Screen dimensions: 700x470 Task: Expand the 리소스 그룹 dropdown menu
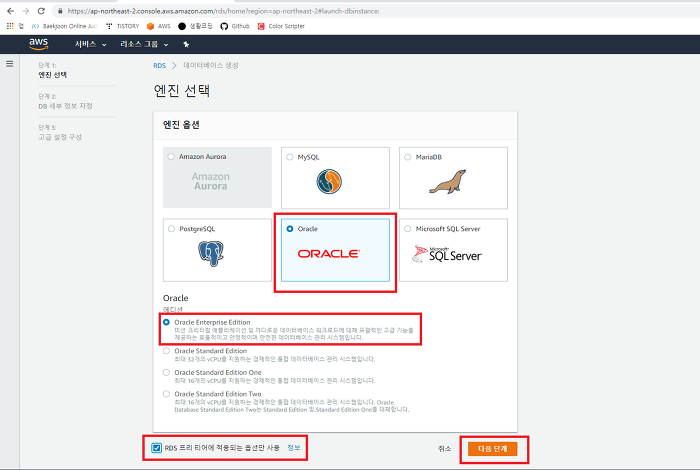(144, 44)
